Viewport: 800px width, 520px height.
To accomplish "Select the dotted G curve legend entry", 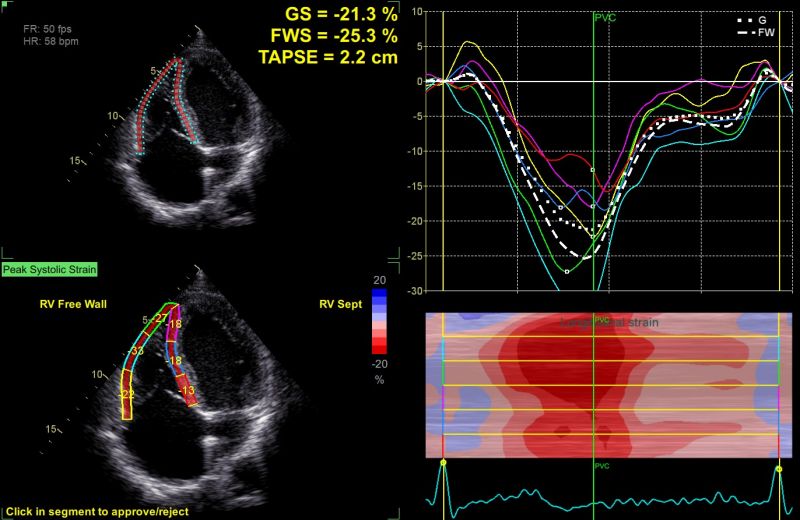I will coord(752,20).
